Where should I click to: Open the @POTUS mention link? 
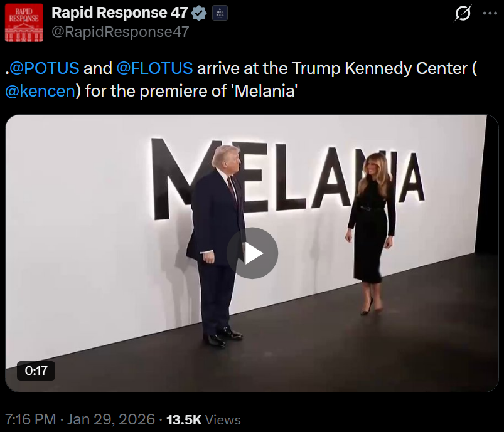[44, 68]
